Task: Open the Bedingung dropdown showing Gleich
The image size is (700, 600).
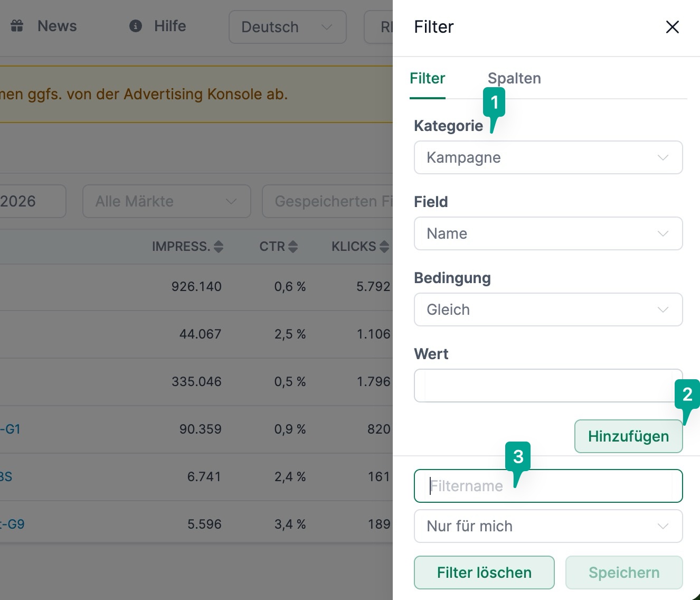Action: click(x=548, y=310)
